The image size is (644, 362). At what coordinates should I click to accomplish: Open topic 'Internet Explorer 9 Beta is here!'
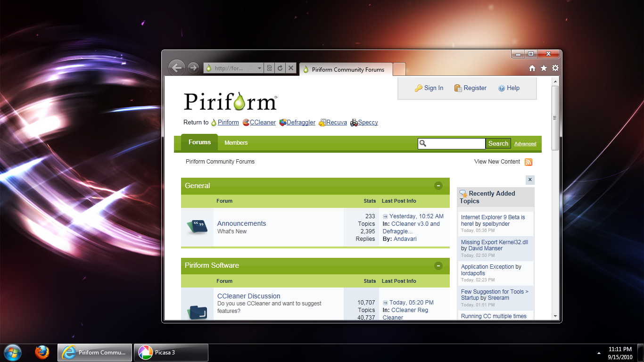pyautogui.click(x=493, y=221)
